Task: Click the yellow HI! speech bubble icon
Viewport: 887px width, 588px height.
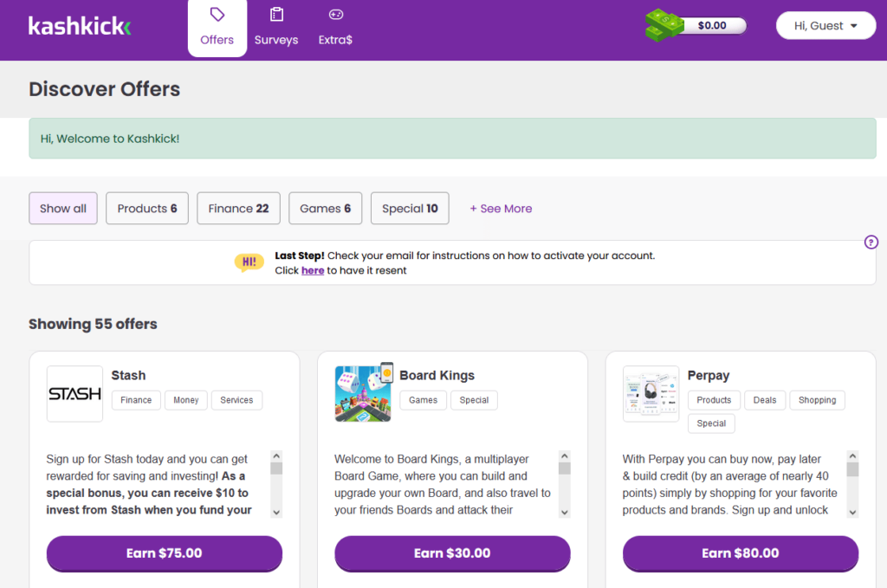Action: pyautogui.click(x=249, y=262)
